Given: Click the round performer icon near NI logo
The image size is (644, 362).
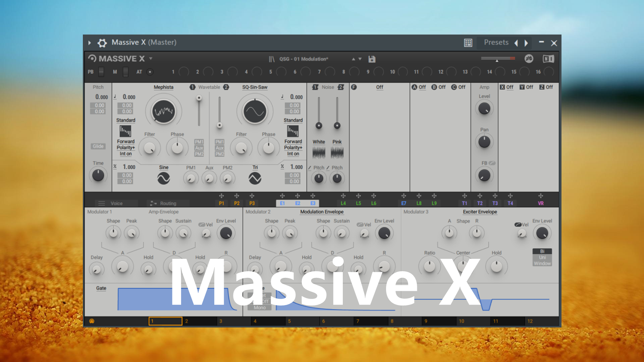Looking at the screenshot, I should tap(529, 59).
